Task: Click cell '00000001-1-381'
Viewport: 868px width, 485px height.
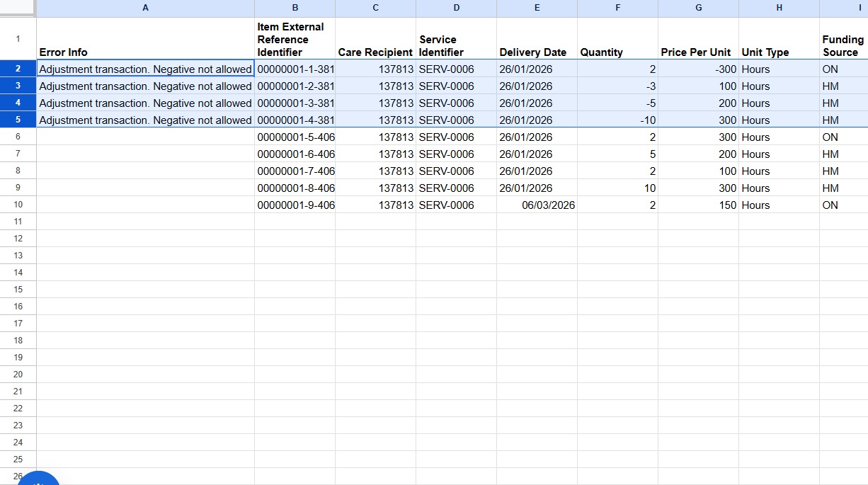Action: tap(295, 69)
